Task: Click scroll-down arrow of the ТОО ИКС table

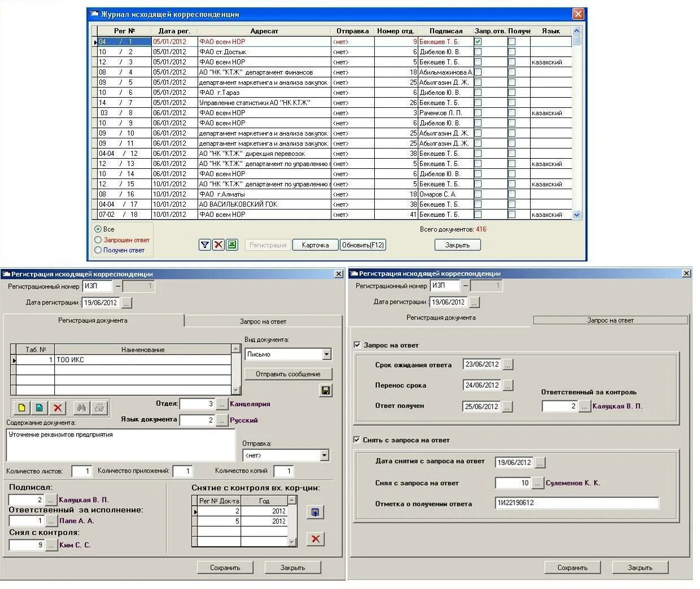Action: (x=236, y=390)
